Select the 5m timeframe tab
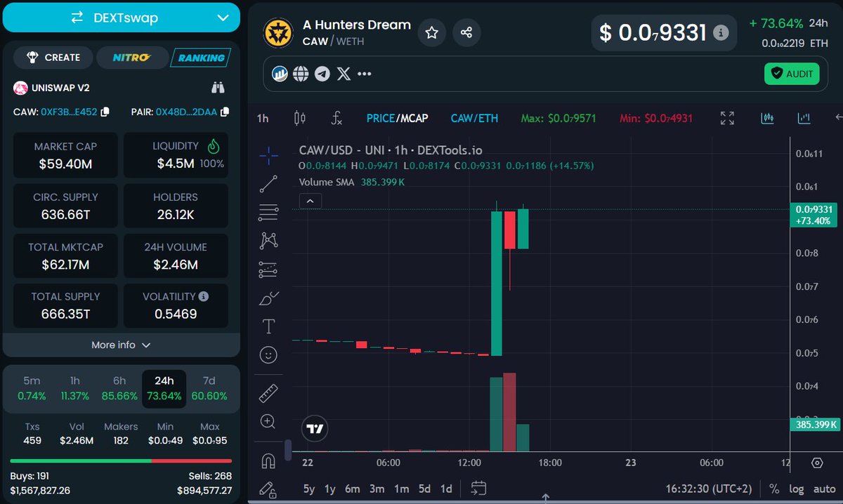The width and height of the screenshot is (843, 504). [32, 388]
